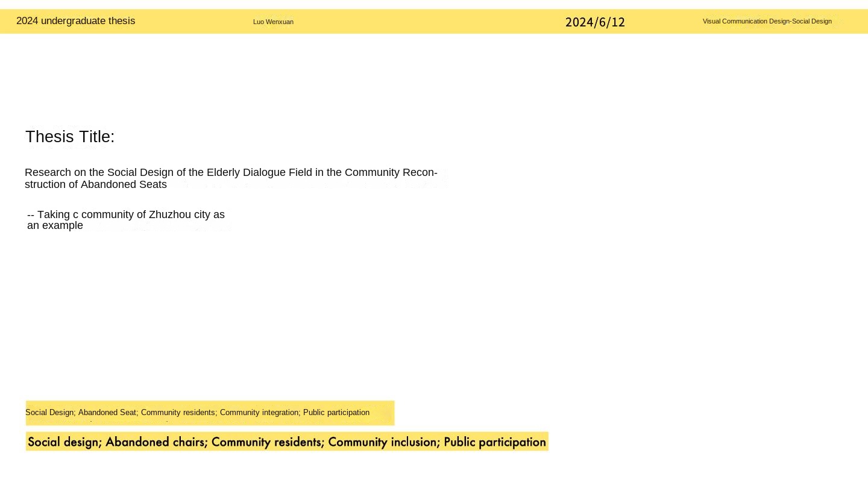Click the date '2024/6/12' in header
868x488 pixels.
pos(595,22)
